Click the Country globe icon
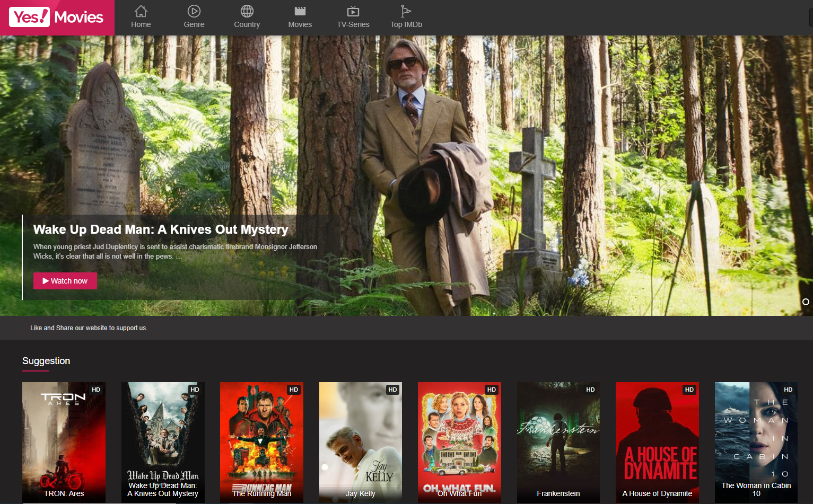The width and height of the screenshot is (813, 504). (247, 10)
